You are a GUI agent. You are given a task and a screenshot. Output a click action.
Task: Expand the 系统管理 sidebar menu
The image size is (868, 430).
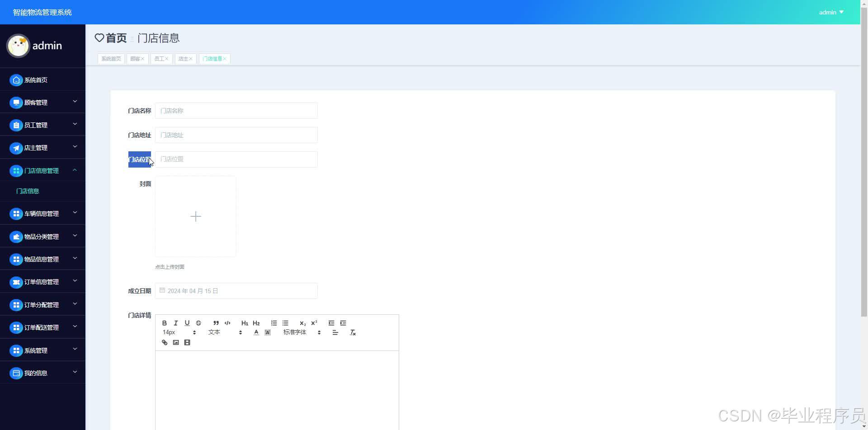click(x=42, y=350)
